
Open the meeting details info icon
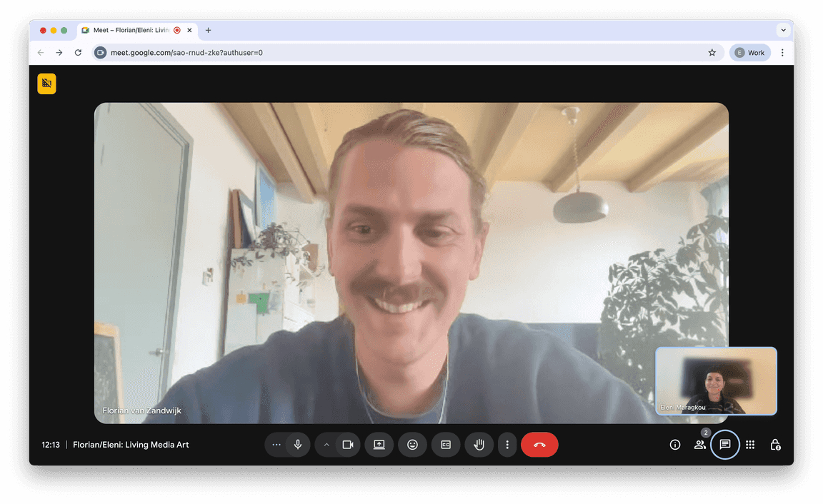675,445
